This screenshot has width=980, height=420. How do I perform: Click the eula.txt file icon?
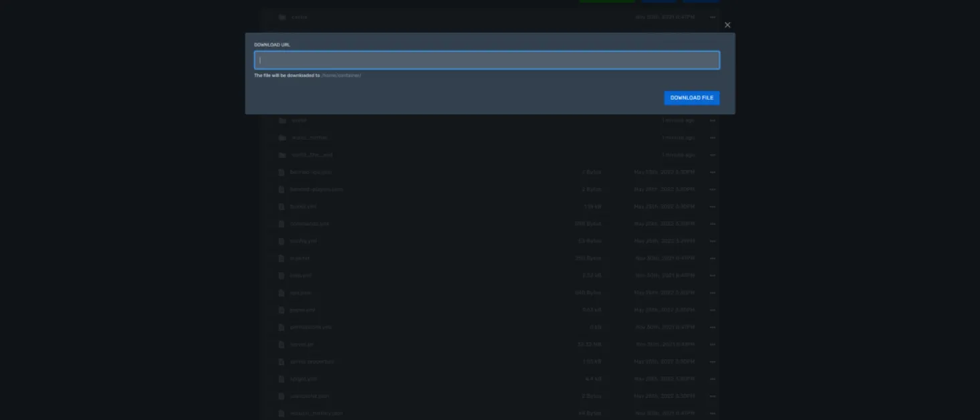click(x=282, y=258)
